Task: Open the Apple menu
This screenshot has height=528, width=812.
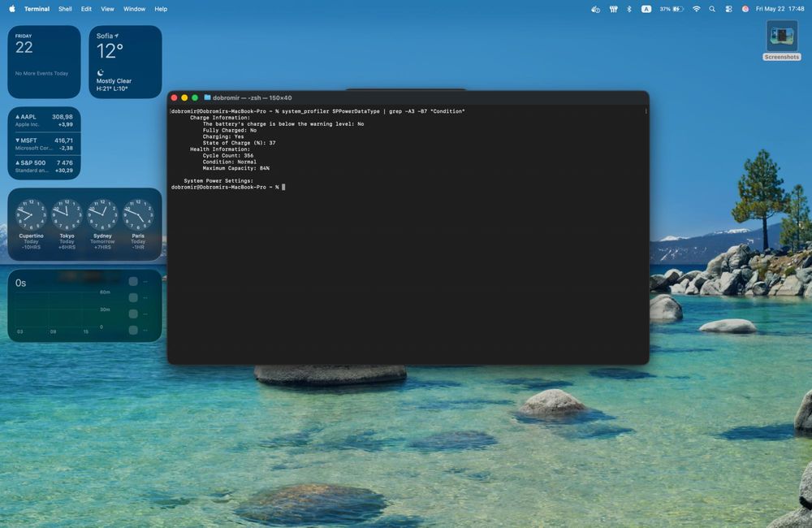Action: (x=12, y=9)
